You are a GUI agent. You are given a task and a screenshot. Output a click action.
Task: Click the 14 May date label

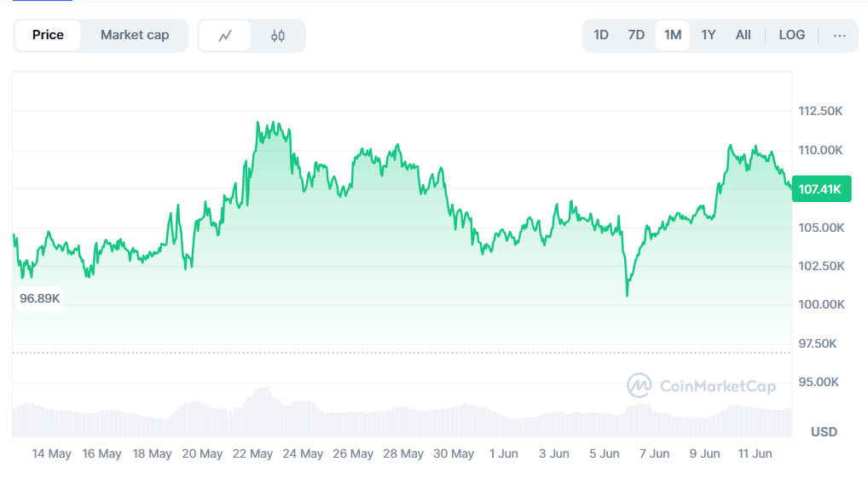point(51,454)
